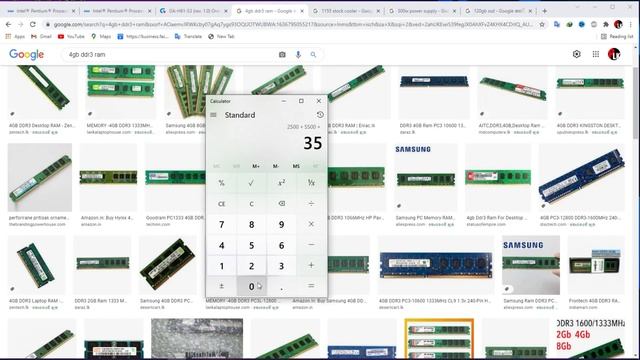Click the number 1 key
Image resolution: width=640 pixels, height=360 pixels.
[222, 266]
